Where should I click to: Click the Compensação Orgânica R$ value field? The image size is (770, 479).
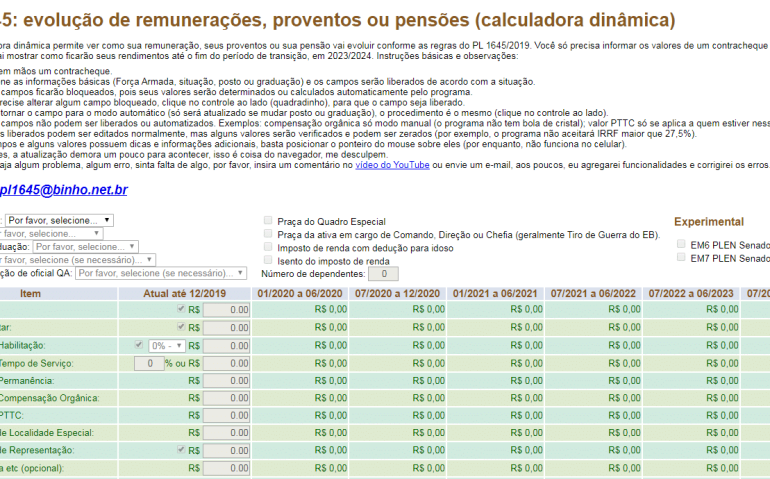coord(226,398)
